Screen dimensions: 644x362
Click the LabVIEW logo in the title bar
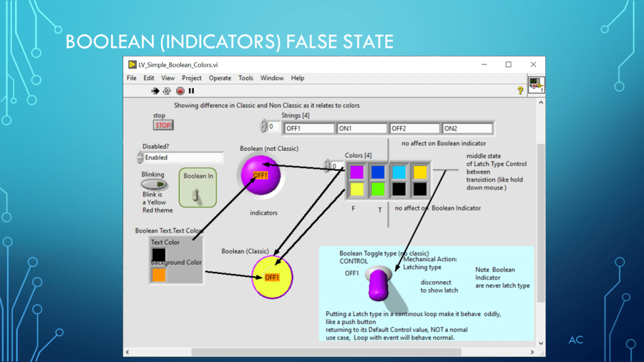pyautogui.click(x=132, y=65)
